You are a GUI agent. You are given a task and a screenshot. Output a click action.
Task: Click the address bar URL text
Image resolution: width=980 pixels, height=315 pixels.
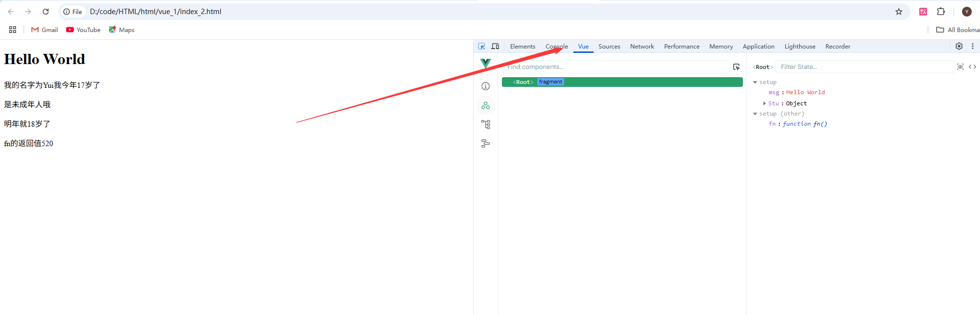[x=155, y=12]
